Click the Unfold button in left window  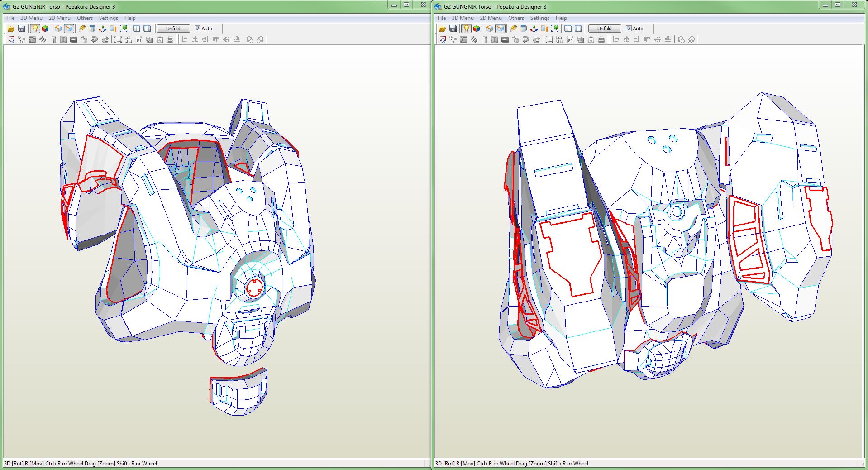173,29
